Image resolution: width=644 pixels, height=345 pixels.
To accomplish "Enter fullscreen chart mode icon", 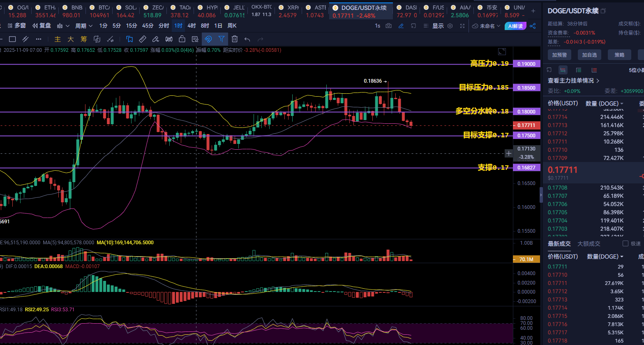I will click(462, 26).
